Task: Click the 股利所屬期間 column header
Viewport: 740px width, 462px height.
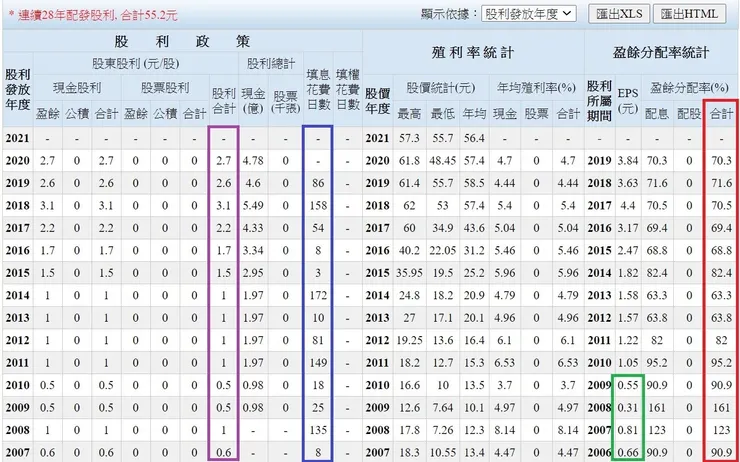Action: coord(599,101)
